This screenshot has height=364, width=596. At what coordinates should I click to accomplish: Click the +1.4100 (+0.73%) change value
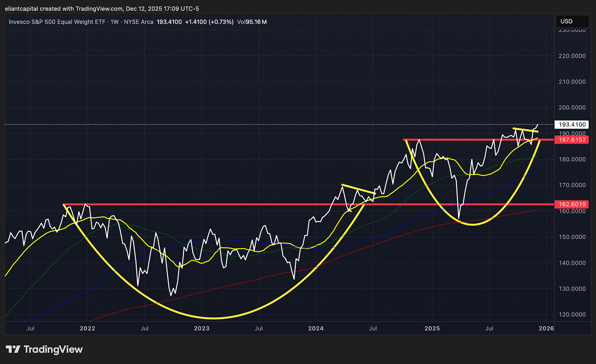coord(209,22)
